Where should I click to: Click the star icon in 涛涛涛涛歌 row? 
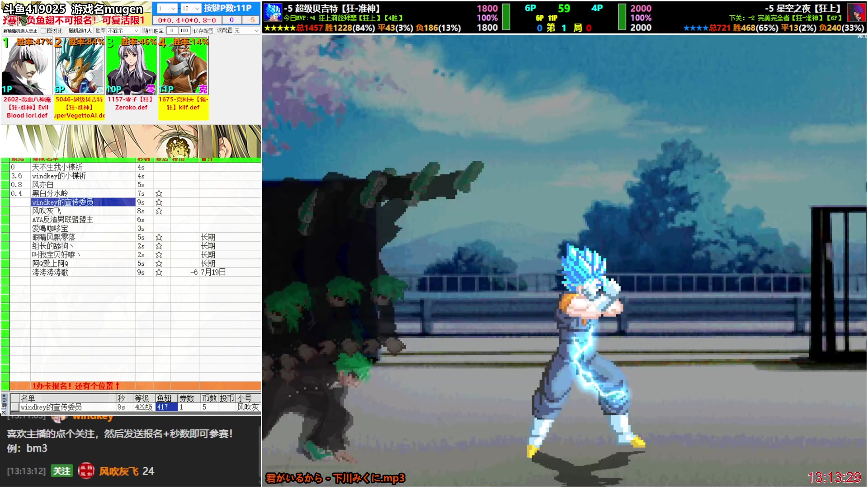(159, 272)
